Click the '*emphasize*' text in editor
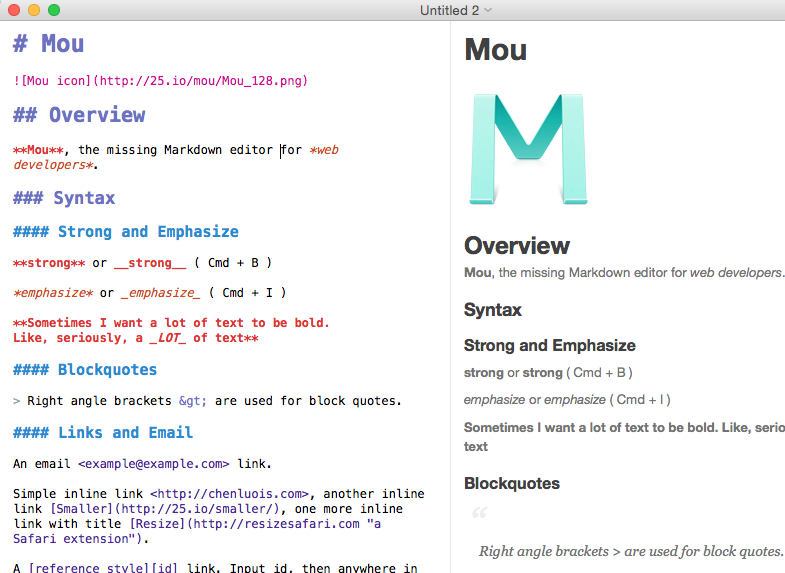The image size is (785, 573). 53,293
